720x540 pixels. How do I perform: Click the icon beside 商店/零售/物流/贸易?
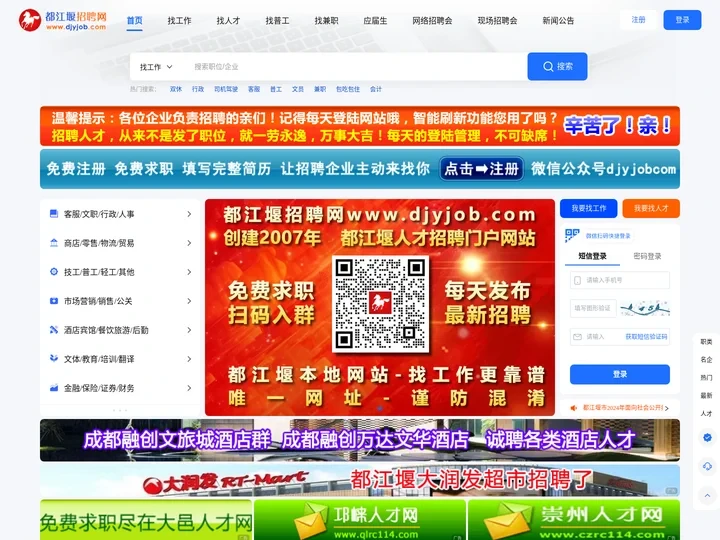click(x=54, y=242)
